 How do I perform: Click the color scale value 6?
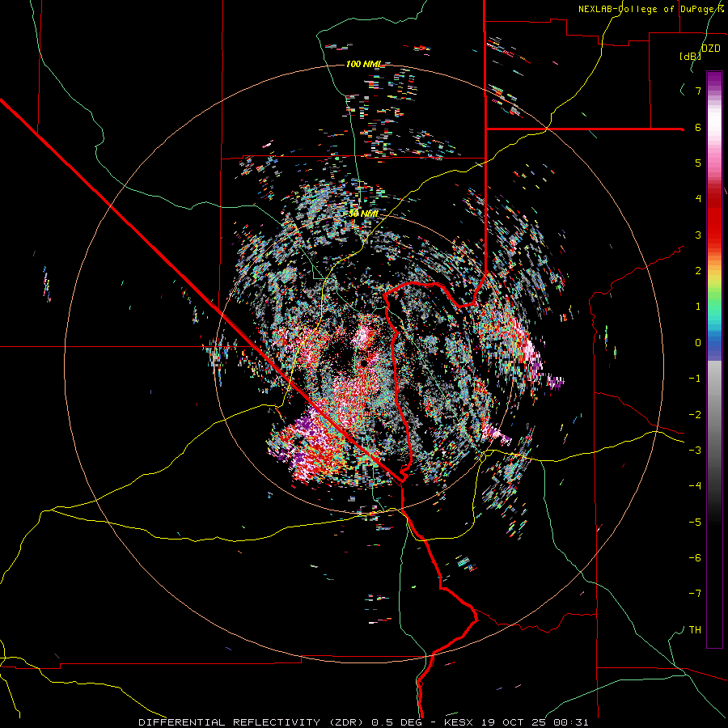point(698,127)
